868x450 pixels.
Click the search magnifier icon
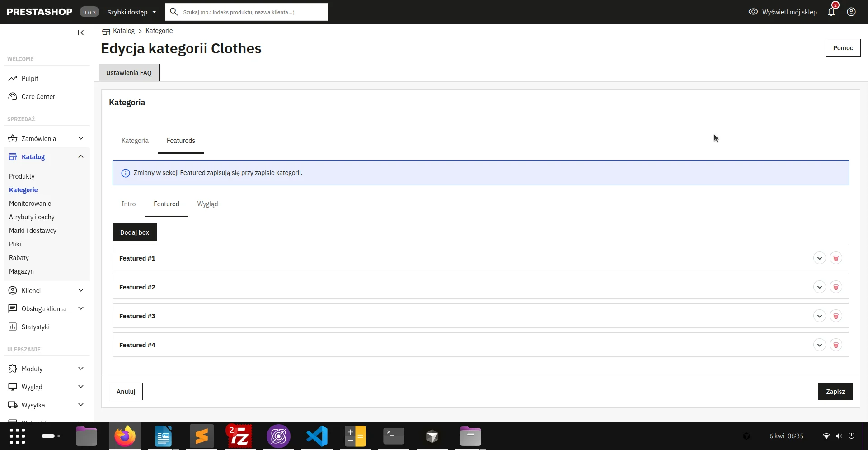pos(174,12)
